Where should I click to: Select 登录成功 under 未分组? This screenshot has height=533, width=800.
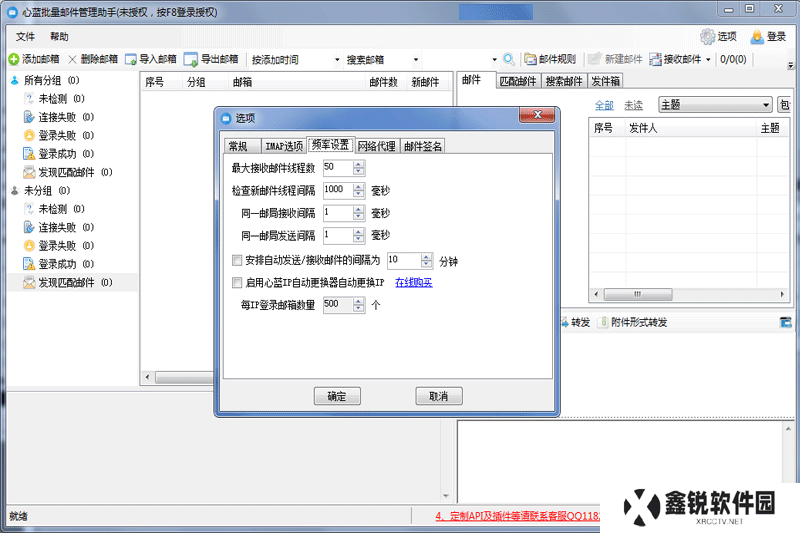pyautogui.click(x=58, y=264)
